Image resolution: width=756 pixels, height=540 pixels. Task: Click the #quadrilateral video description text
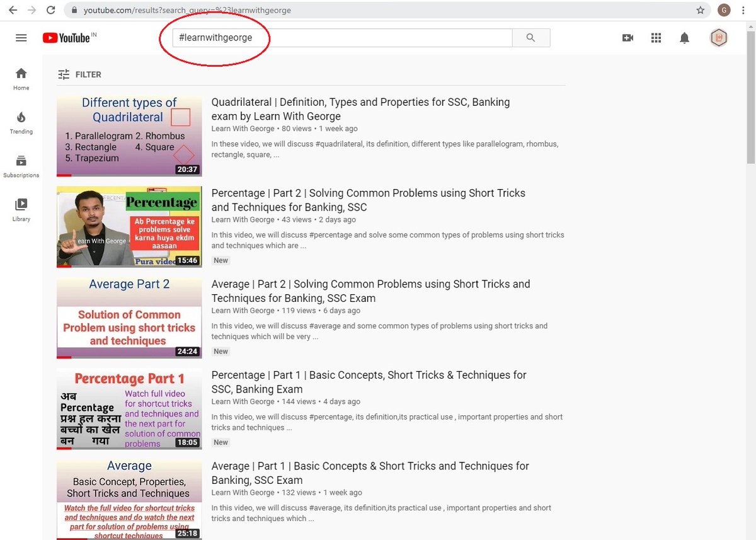385,149
